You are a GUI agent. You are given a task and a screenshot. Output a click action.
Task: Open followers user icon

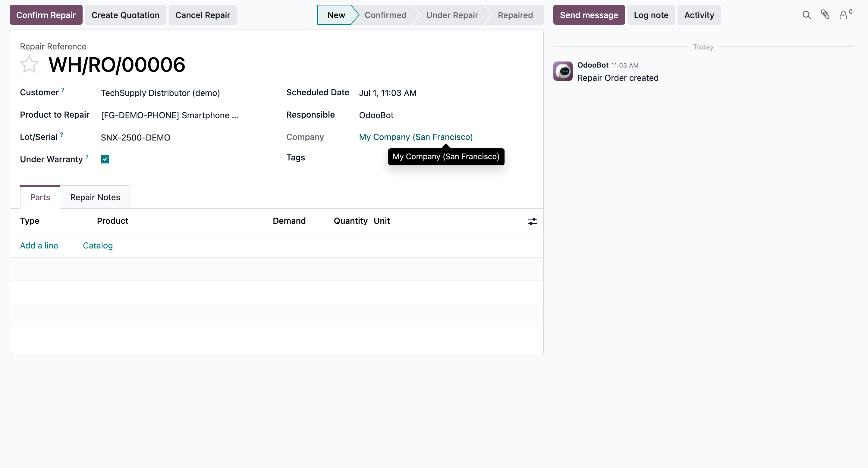[843, 15]
